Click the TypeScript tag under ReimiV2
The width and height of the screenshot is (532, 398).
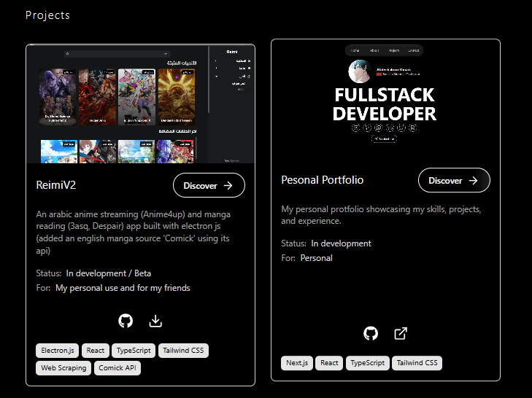133,351
